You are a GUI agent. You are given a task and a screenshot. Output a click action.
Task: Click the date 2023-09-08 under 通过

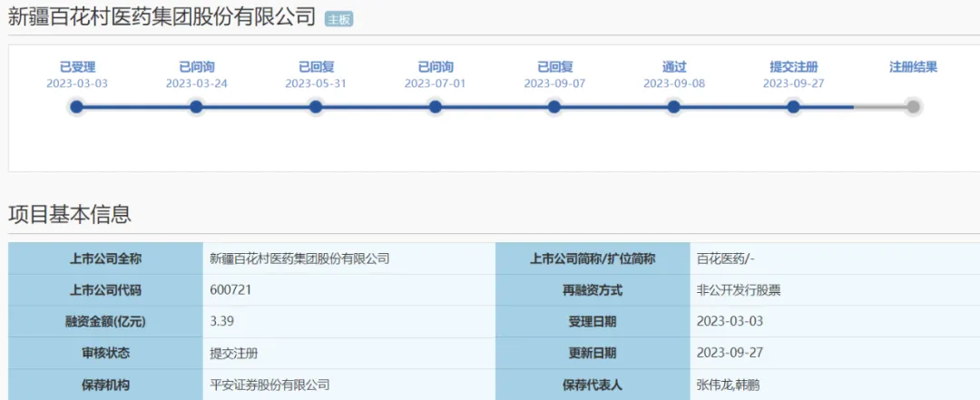[x=674, y=83]
